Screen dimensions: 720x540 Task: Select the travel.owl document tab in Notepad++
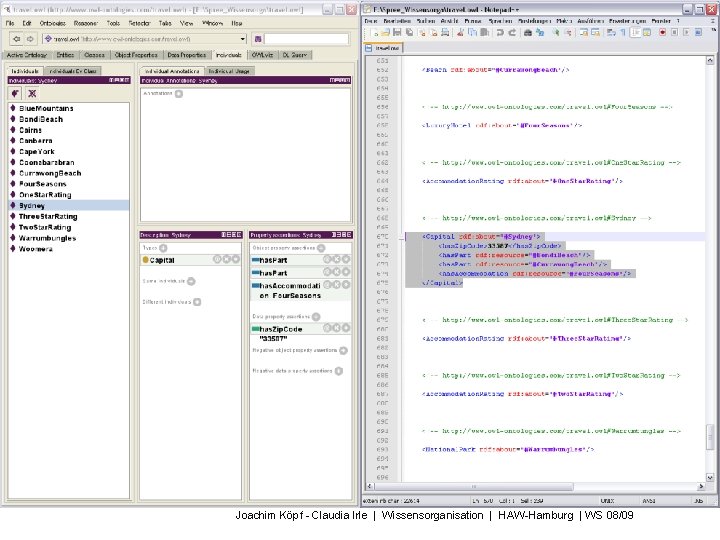[384, 48]
